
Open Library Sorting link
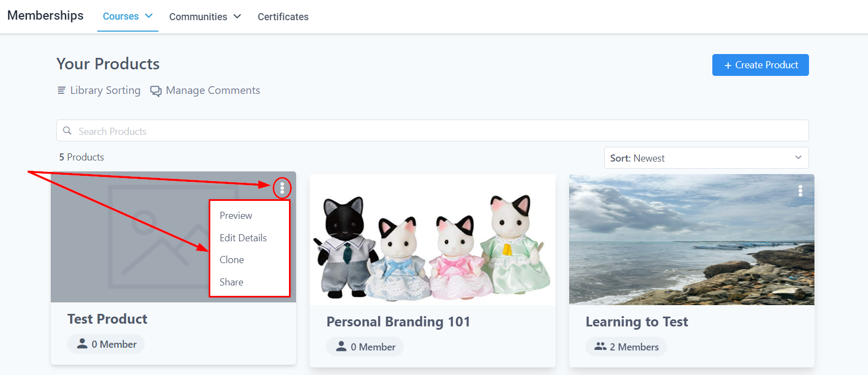105,90
